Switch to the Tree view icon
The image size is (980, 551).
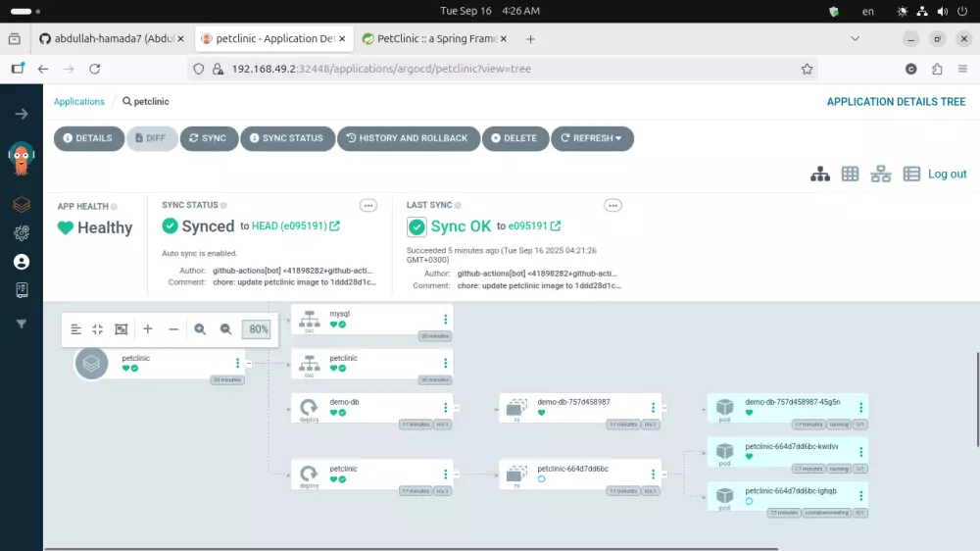tap(820, 174)
